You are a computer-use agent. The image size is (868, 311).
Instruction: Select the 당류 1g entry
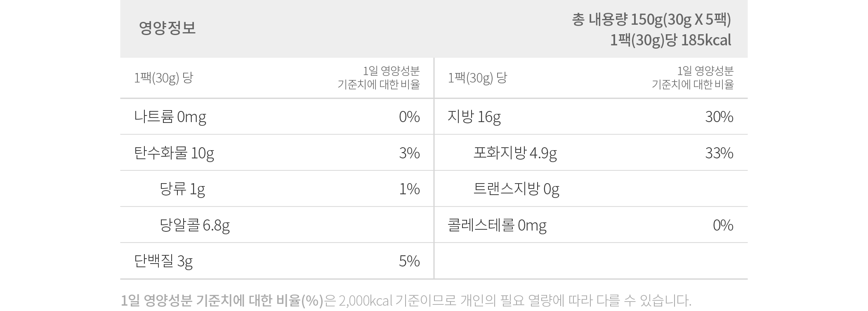tap(182, 189)
